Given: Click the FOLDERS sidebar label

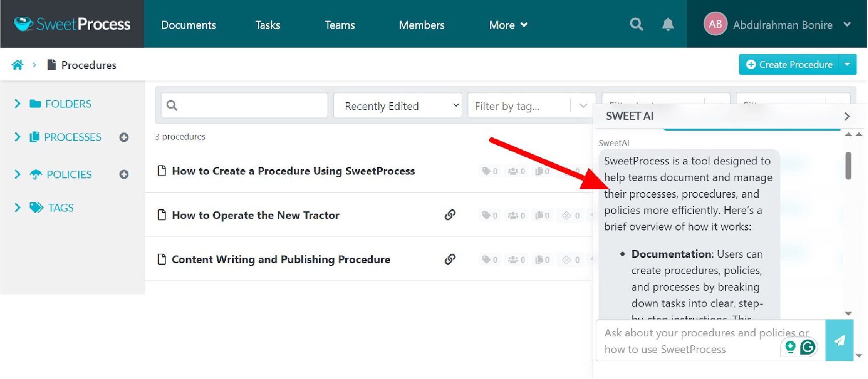Looking at the screenshot, I should coord(68,104).
